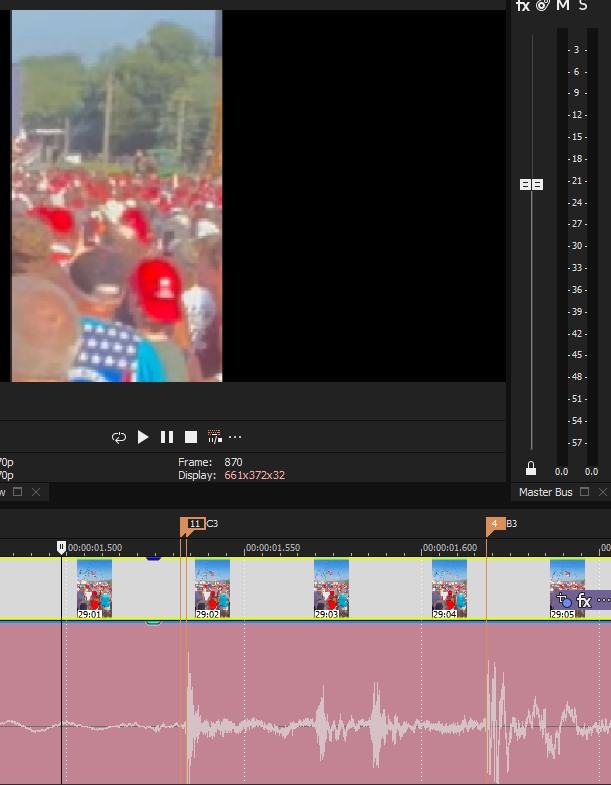The width and height of the screenshot is (611, 785).
Task: Open event pan/crop on the video clip
Action: pyautogui.click(x=564, y=601)
